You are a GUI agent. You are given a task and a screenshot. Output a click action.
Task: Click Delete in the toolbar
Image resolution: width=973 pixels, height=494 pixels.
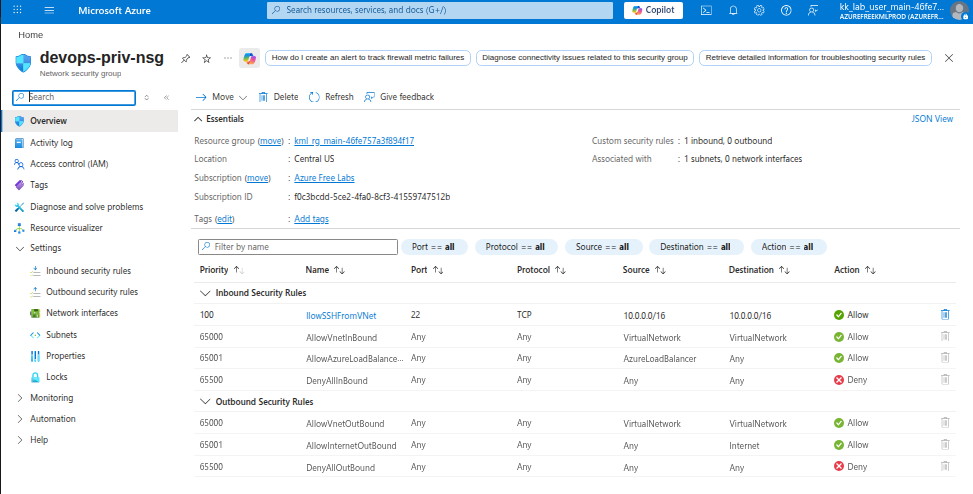click(x=278, y=97)
